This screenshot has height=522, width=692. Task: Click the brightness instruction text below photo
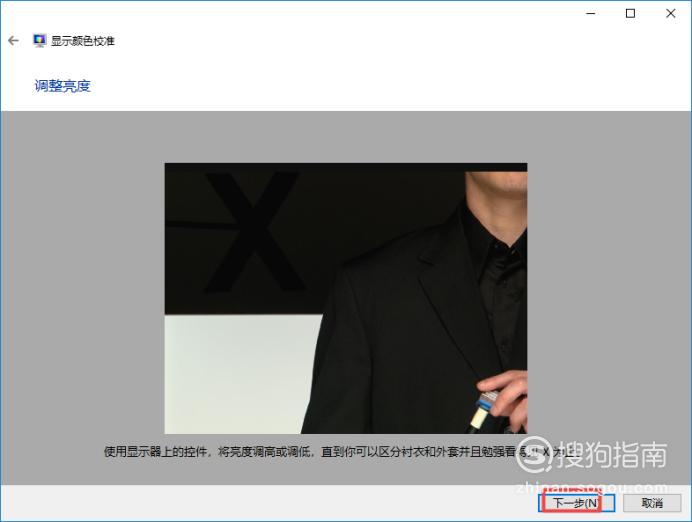click(x=340, y=452)
